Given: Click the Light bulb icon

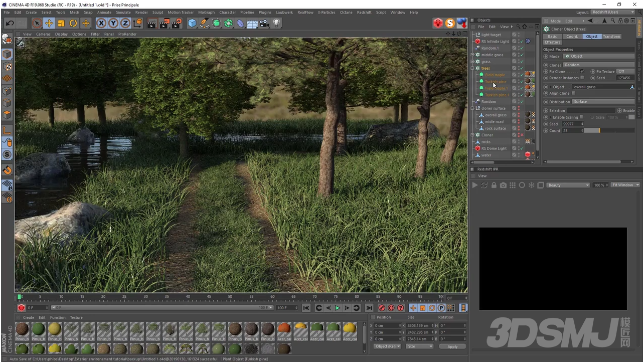Looking at the screenshot, I should pos(276,23).
